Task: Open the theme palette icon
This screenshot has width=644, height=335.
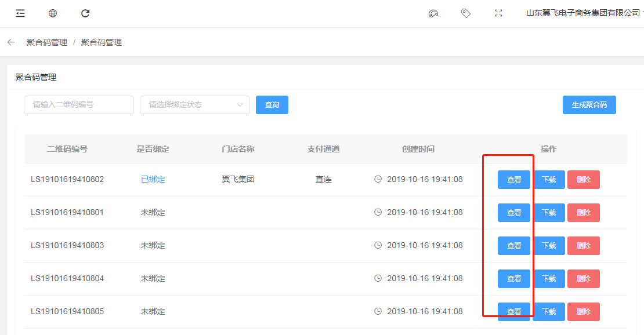Action: point(433,13)
